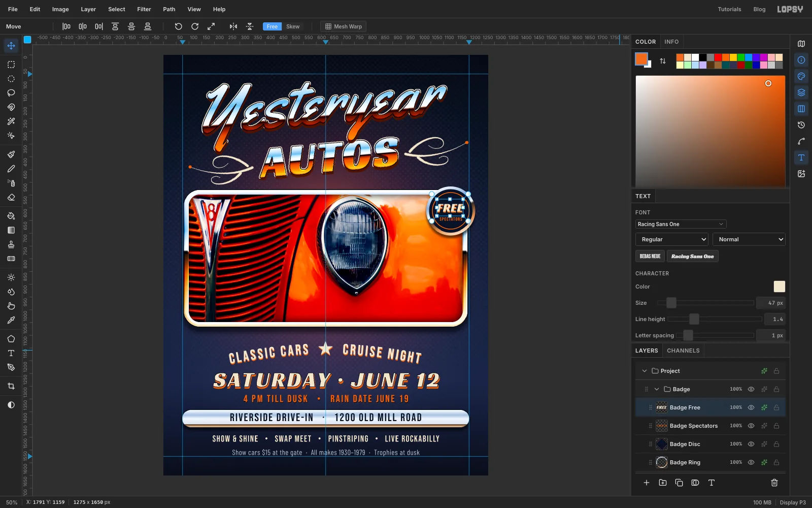Image resolution: width=812 pixels, height=508 pixels.
Task: Open the Layer menu
Action: (x=88, y=9)
